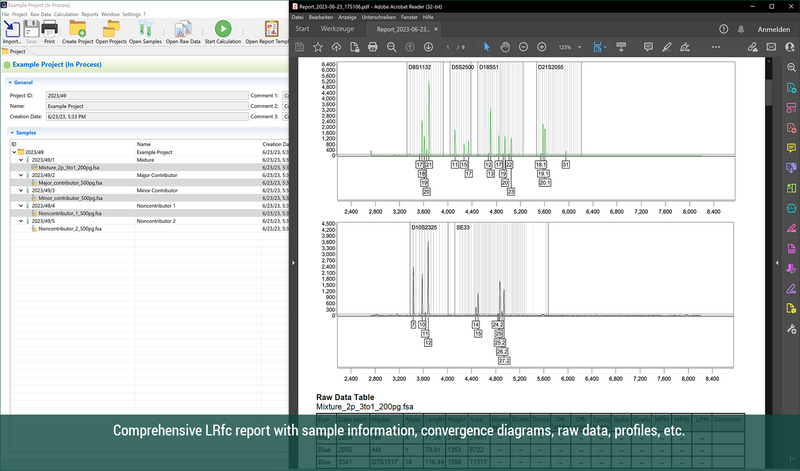Click the fit page width icon
Viewport: 800px width, 471px height.
(597, 47)
